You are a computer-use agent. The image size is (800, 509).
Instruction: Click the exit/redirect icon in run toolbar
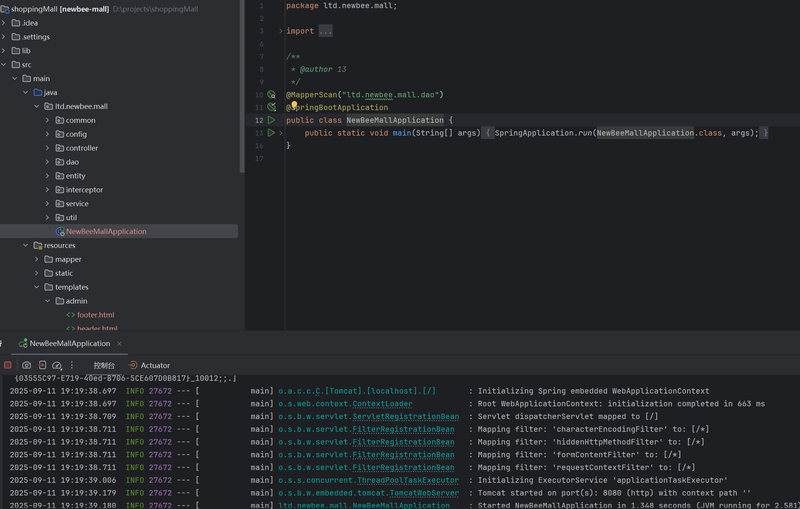[42, 365]
